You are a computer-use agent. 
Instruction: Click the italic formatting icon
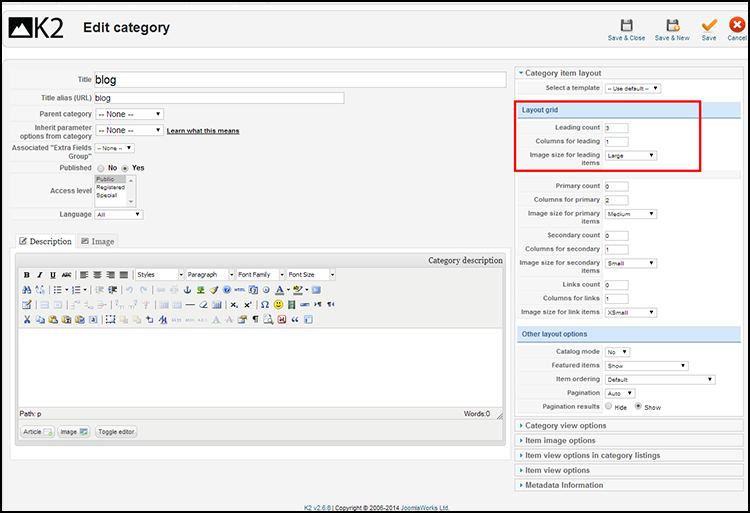click(40, 275)
